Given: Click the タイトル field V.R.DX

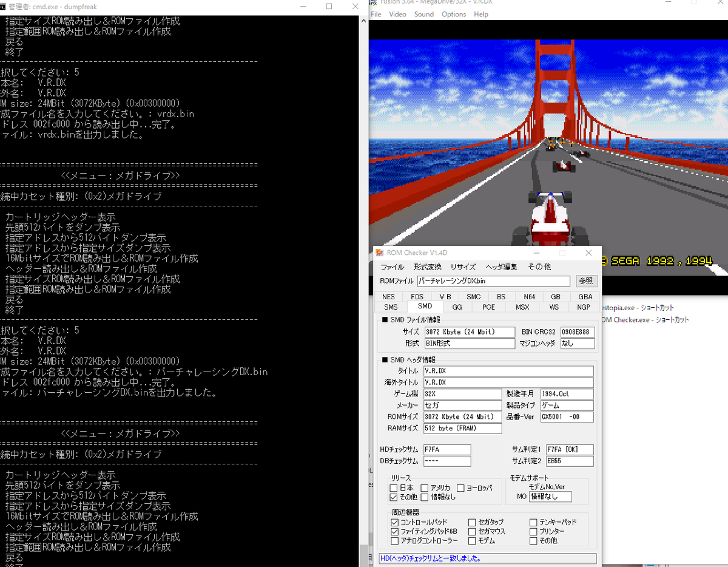Looking at the screenshot, I should tap(508, 371).
